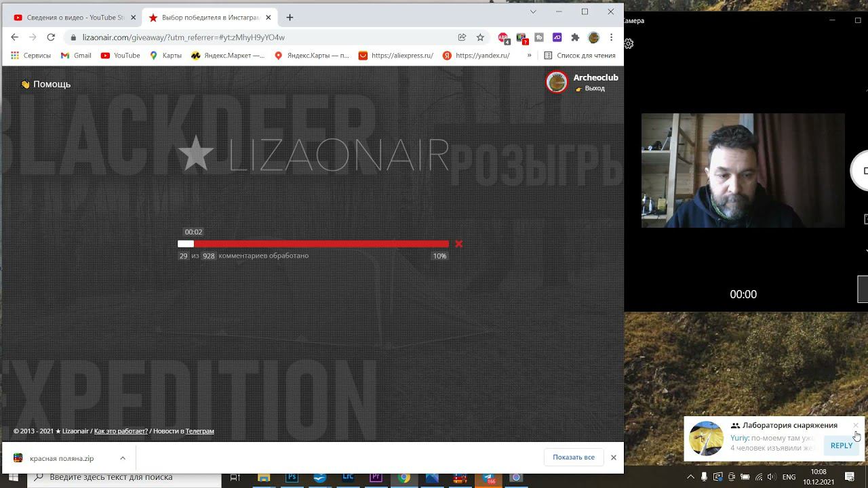This screenshot has height=488, width=868.
Task: Open Lightroom Classic from the taskbar
Action: (348, 477)
